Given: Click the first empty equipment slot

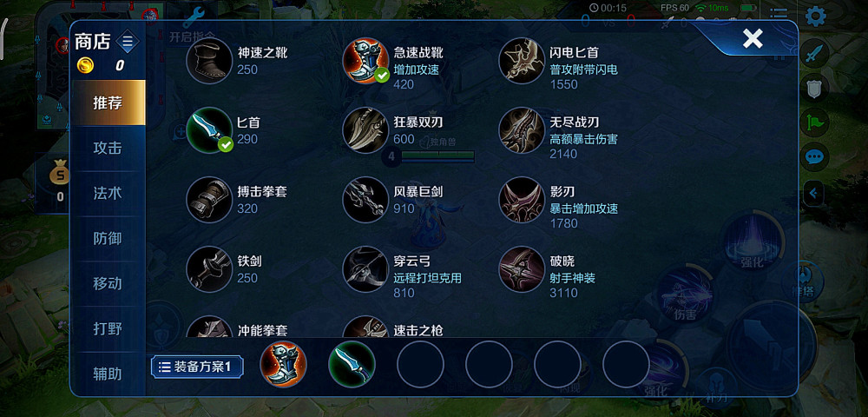Looking at the screenshot, I should [420, 364].
